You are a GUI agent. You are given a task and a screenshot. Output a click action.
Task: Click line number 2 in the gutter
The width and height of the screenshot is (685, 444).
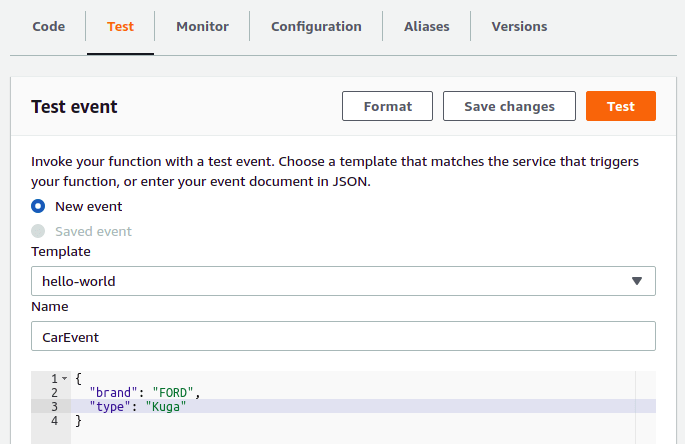click(54, 393)
